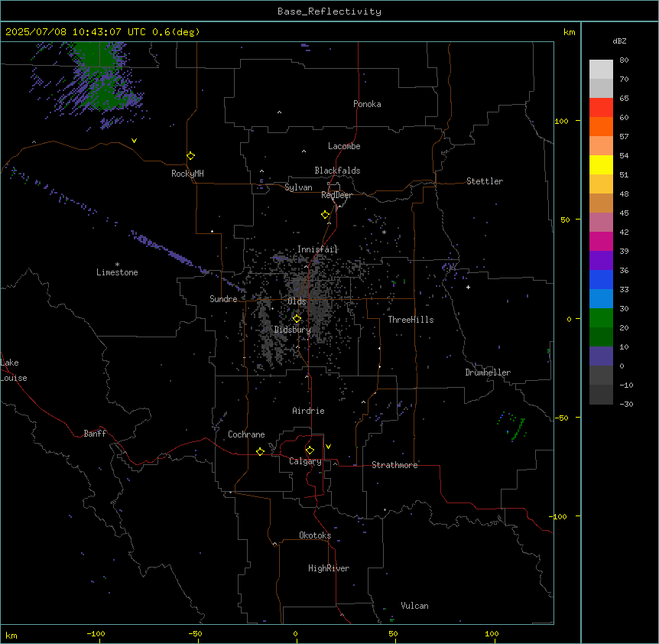Select the Cochrane city label
This screenshot has width=659, height=644.
pyautogui.click(x=246, y=434)
